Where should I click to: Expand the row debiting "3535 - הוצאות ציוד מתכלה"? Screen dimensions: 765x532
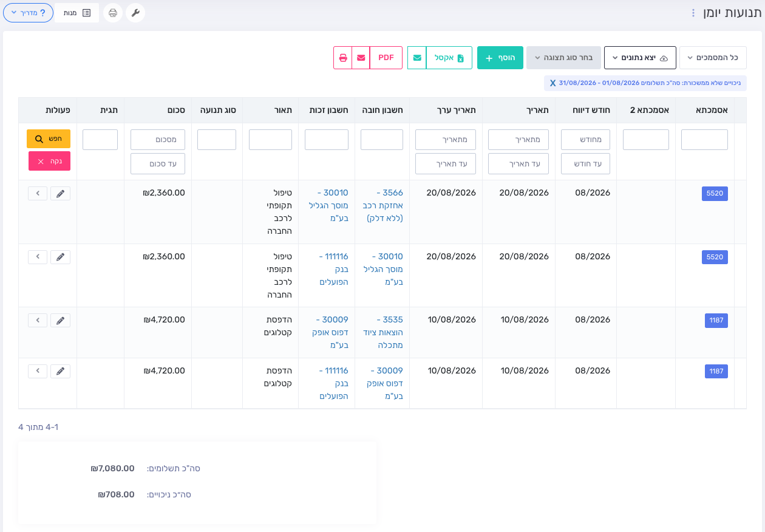click(38, 320)
